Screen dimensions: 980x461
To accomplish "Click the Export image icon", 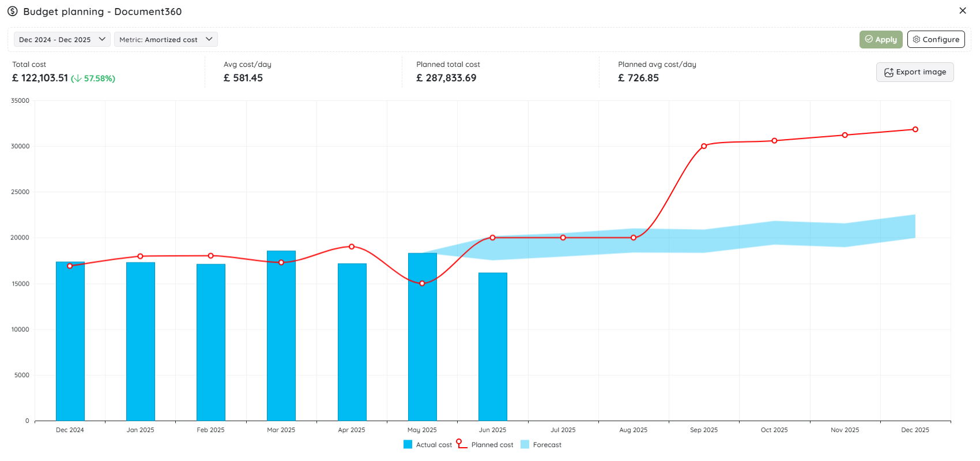I will [x=889, y=72].
